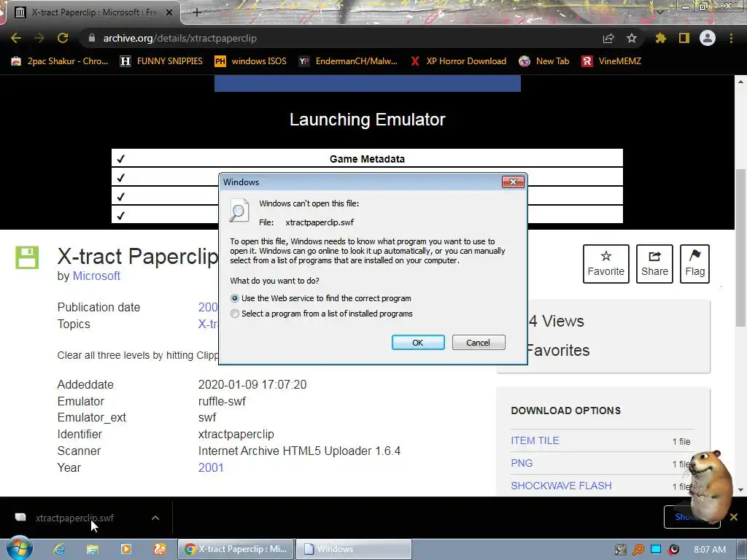Open the Chrome profile avatar
This screenshot has width=747, height=560.
[708, 38]
